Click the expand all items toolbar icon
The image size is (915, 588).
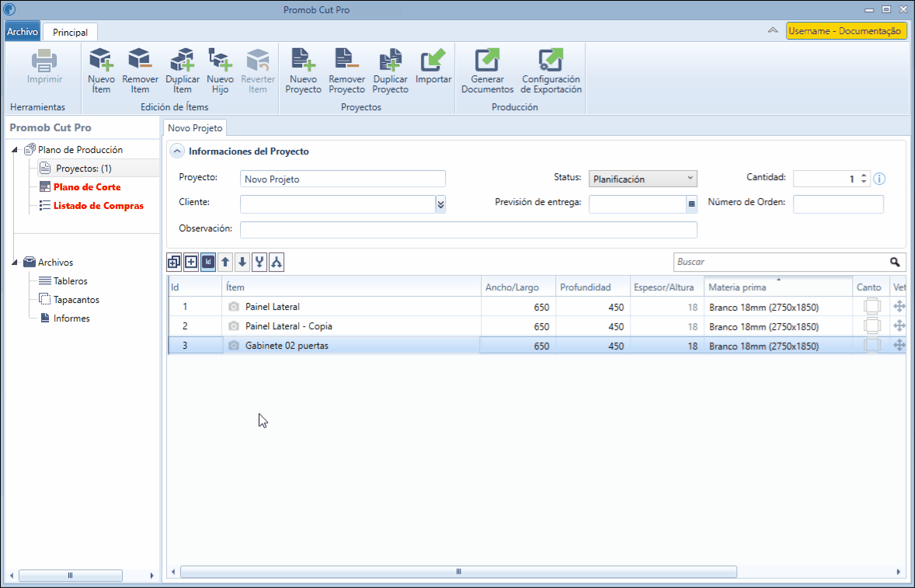pyautogui.click(x=174, y=263)
